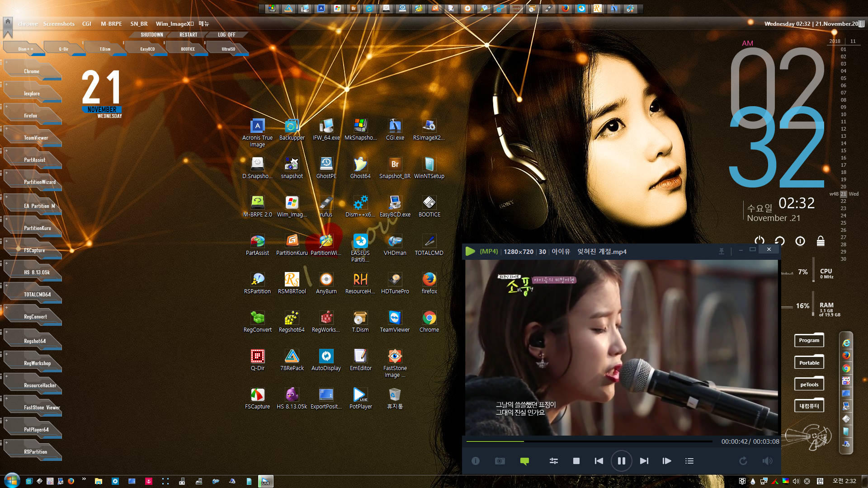Open the Windows Start button
The image size is (868, 488).
(12, 480)
